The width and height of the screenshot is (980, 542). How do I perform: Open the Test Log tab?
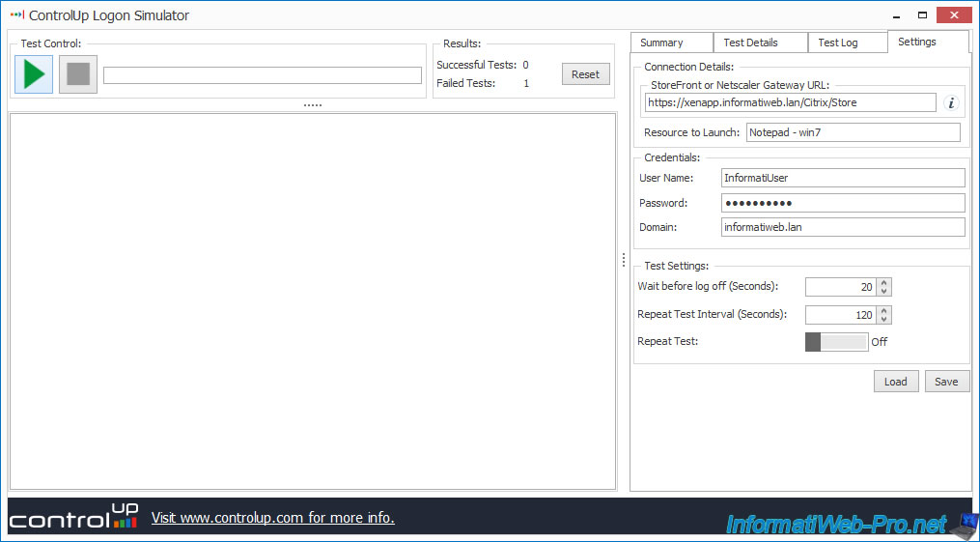(848, 43)
